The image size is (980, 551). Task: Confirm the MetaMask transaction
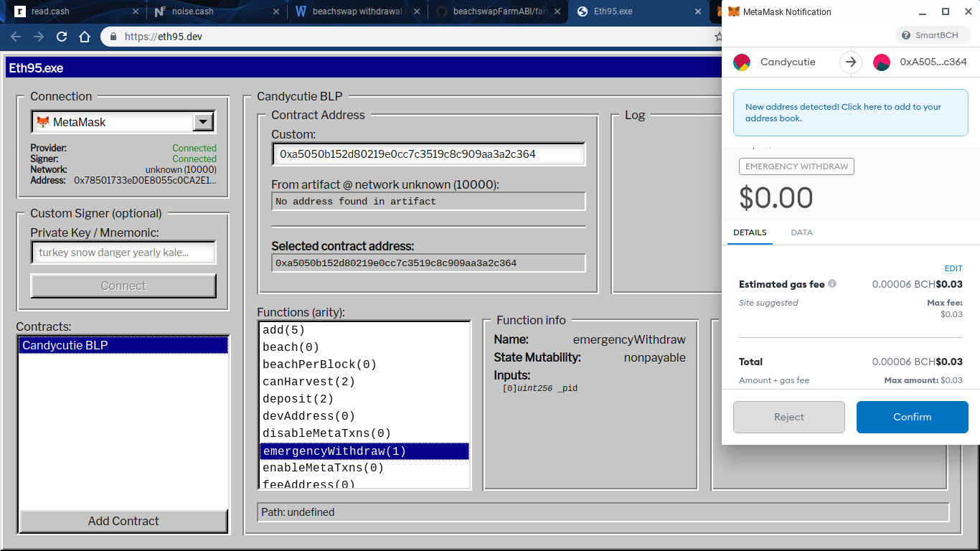point(913,417)
